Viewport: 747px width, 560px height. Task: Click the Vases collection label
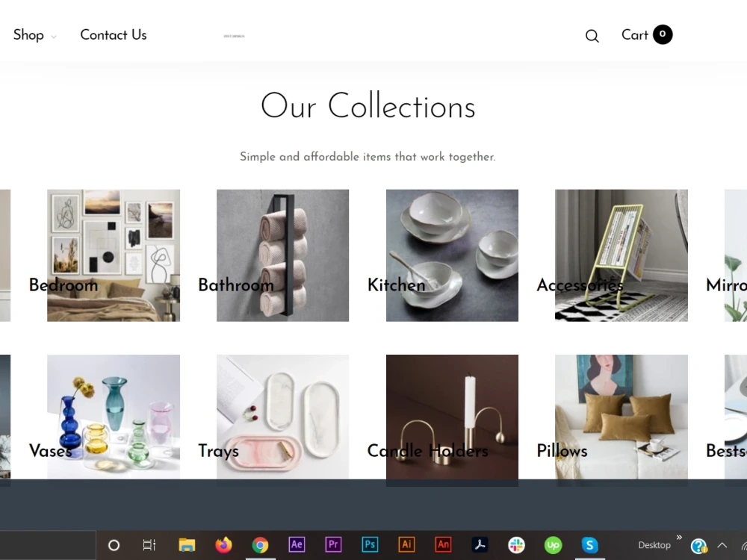point(51,450)
